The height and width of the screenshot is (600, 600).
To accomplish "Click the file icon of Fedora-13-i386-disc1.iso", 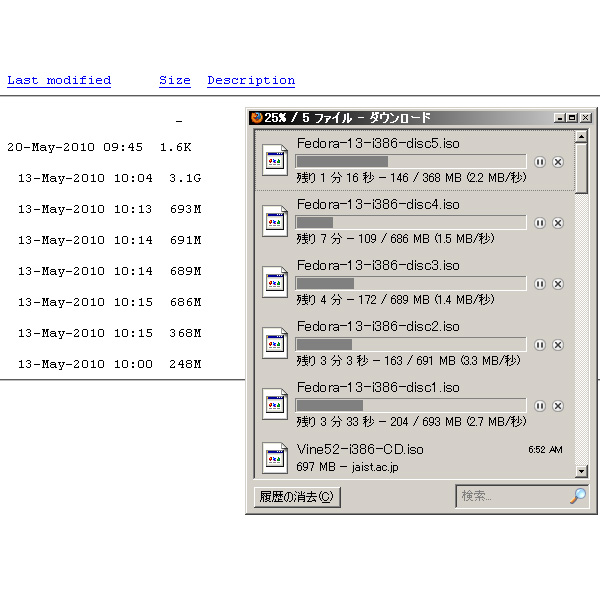I will 275,404.
